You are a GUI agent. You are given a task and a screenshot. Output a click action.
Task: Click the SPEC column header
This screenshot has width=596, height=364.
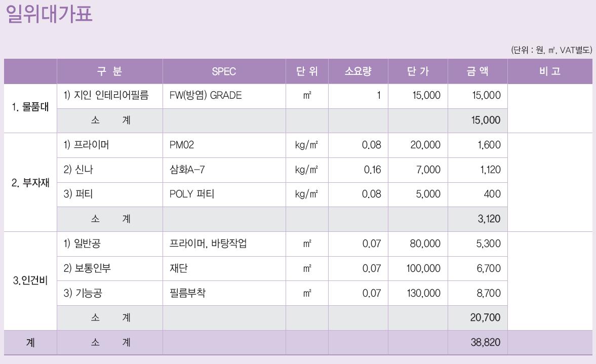pyautogui.click(x=224, y=71)
